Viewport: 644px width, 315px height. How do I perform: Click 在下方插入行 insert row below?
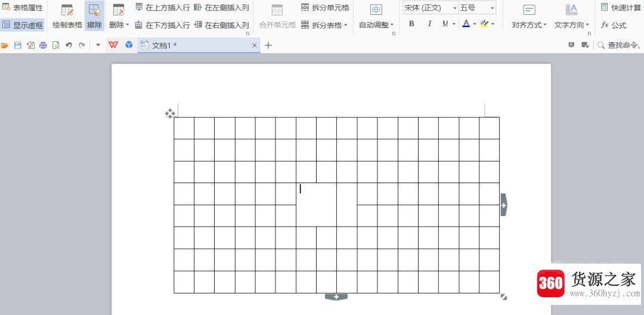[x=163, y=25]
